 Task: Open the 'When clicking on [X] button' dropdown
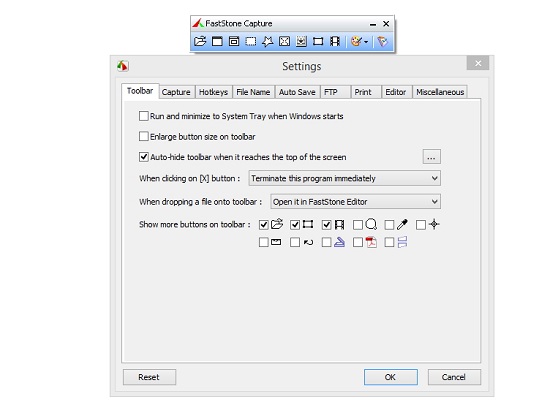click(344, 178)
